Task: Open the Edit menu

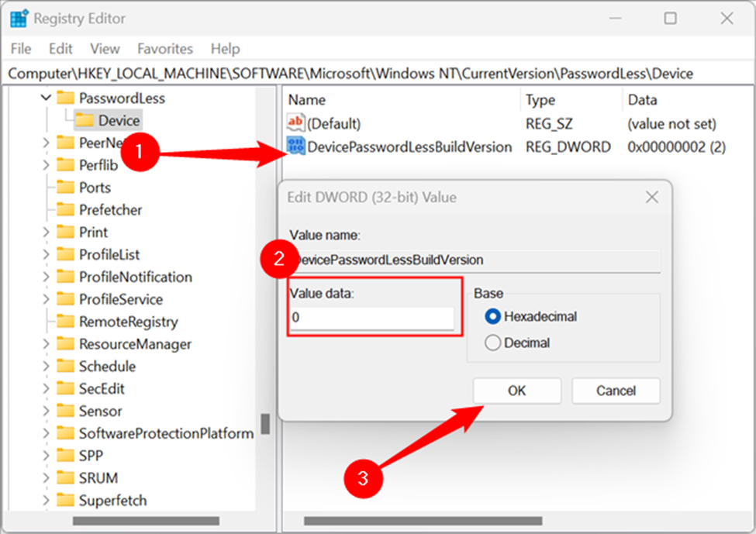Action: click(x=60, y=49)
